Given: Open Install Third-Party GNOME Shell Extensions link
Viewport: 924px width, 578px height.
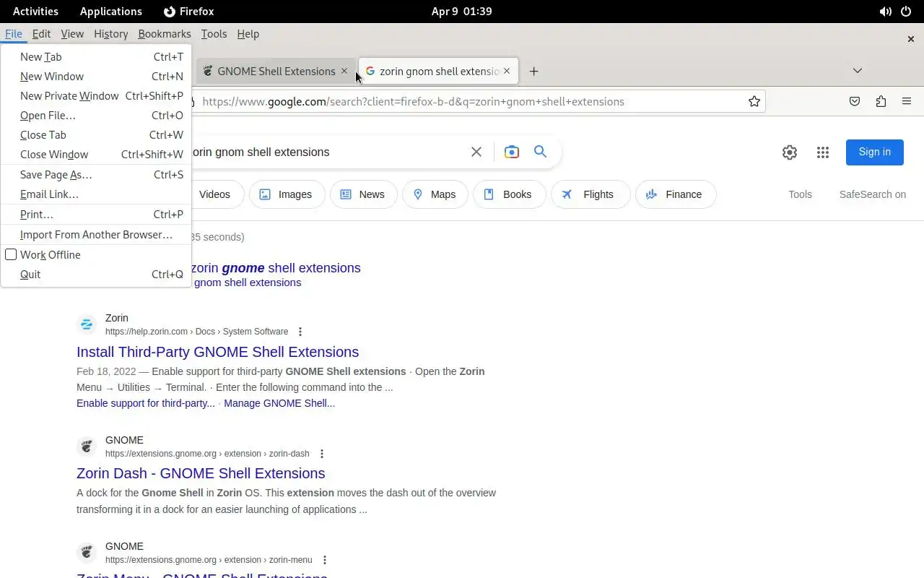Looking at the screenshot, I should coord(217,352).
